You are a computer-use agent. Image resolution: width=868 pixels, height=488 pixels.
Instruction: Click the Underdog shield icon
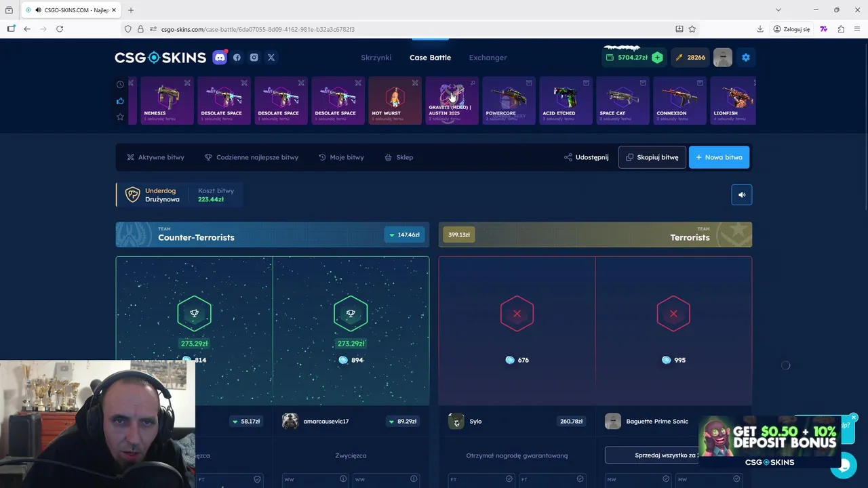[x=132, y=195]
